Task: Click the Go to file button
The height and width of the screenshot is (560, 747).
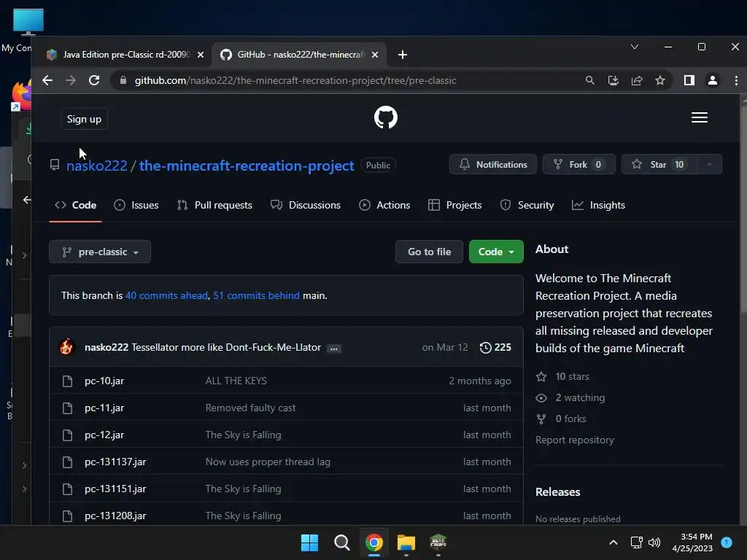Action: point(429,252)
